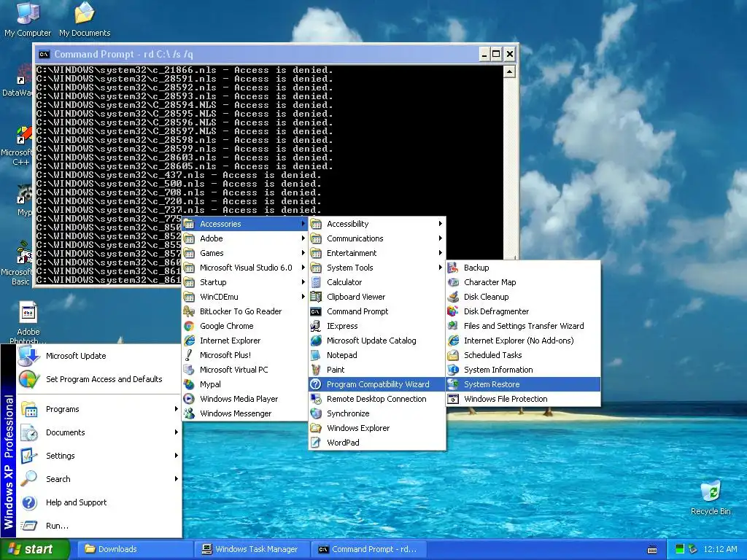Click the Windows Messenger icon

tap(189, 414)
